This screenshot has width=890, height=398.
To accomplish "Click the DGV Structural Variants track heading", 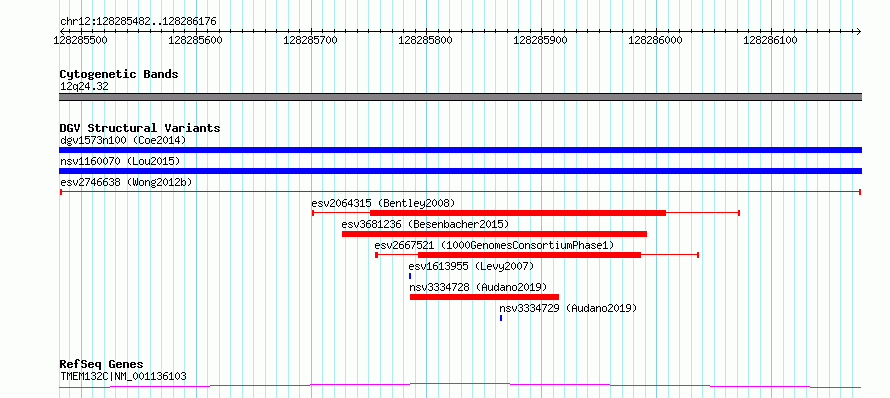I will 140,128.
